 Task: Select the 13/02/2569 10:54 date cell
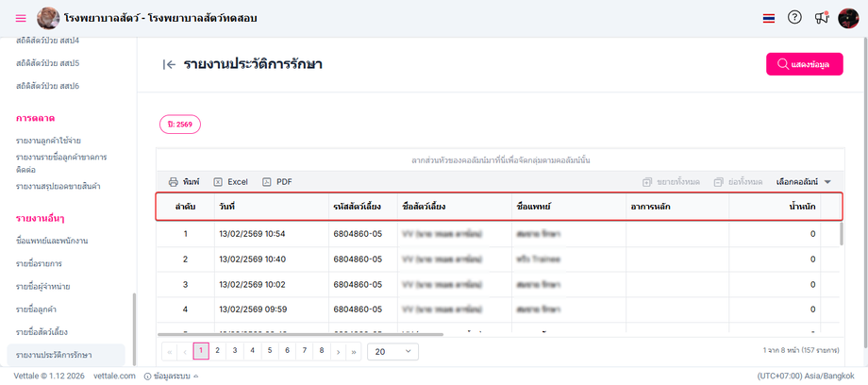[272, 234]
